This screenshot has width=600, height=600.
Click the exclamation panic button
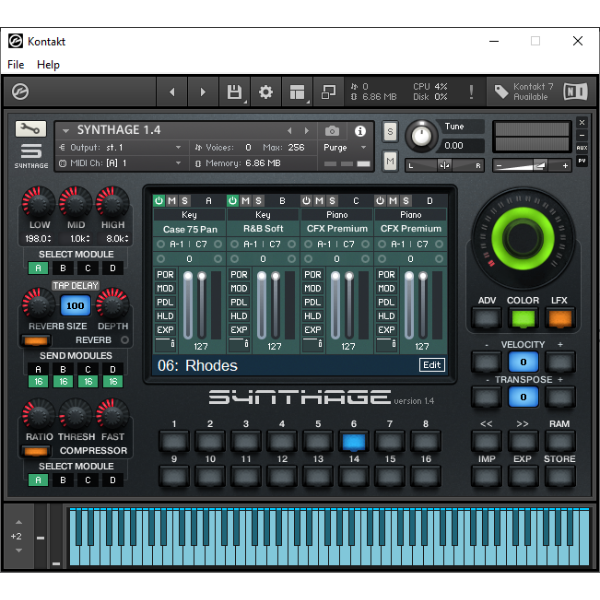click(471, 92)
